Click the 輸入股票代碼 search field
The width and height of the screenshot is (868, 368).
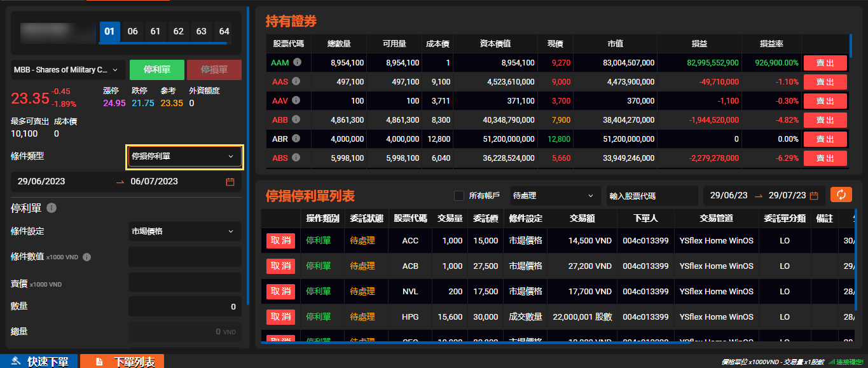coord(651,196)
